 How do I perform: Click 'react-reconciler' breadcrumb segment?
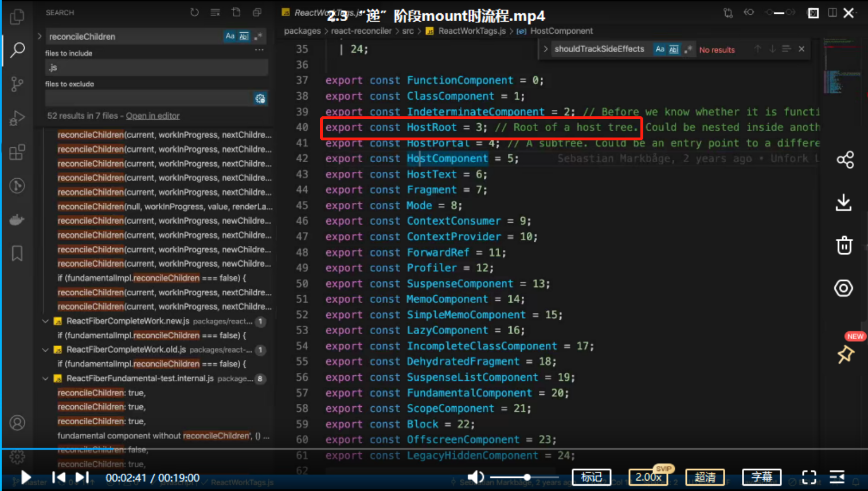click(361, 31)
